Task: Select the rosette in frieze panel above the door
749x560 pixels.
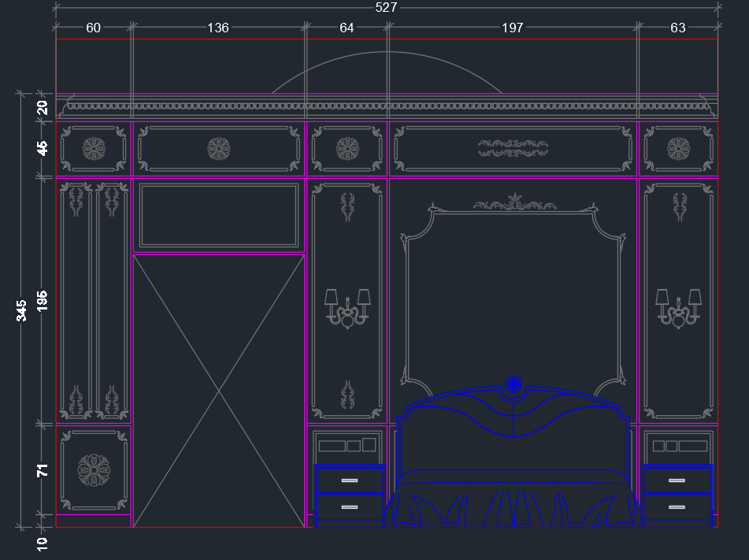Action: coord(218,148)
